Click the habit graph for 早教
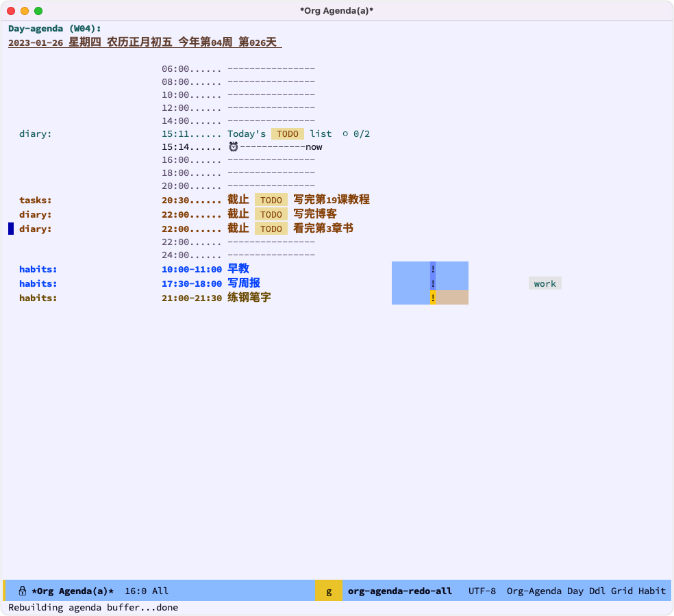This screenshot has height=616, width=674. (x=430, y=269)
